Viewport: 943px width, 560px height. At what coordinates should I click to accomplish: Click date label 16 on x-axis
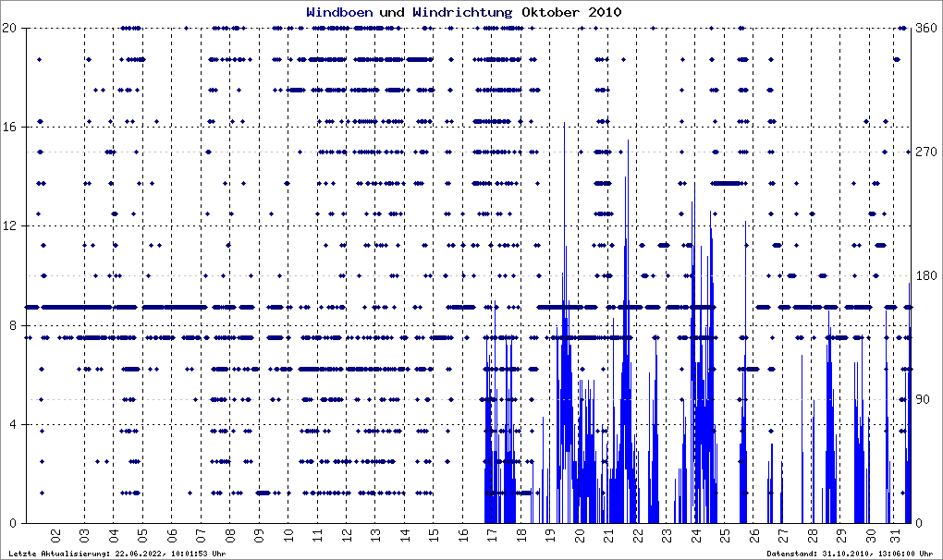pos(463,535)
